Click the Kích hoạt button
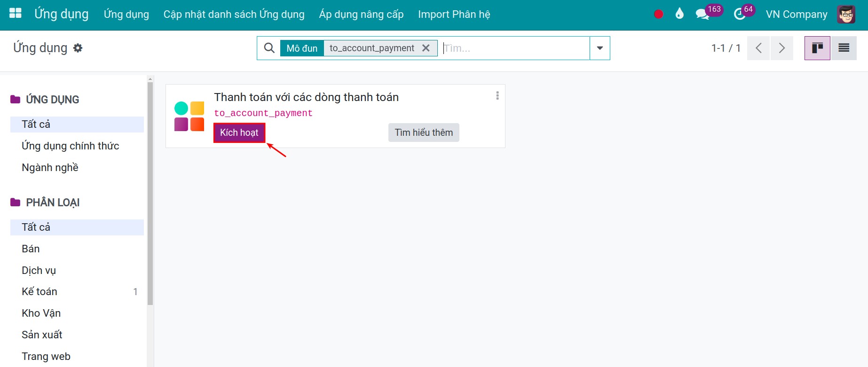 click(x=239, y=133)
